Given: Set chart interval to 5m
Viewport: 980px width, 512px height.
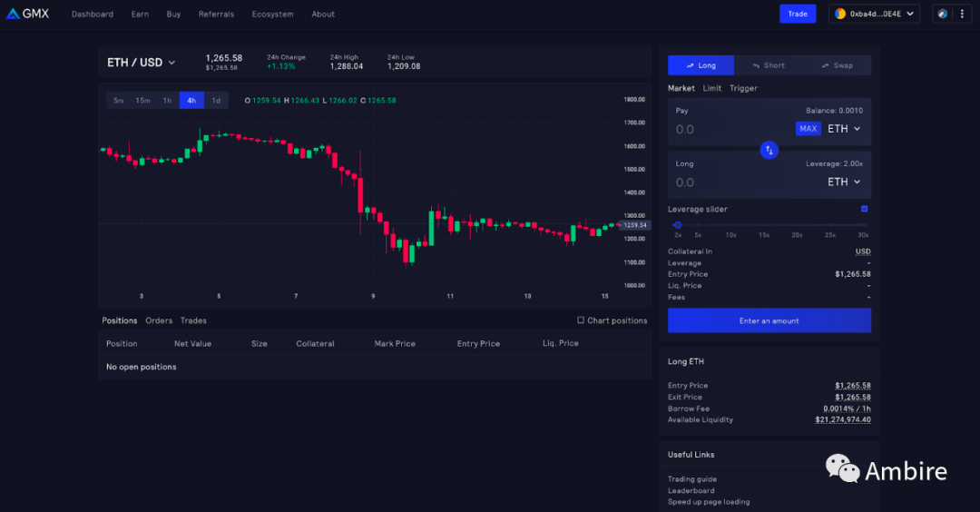Looking at the screenshot, I should [118, 100].
